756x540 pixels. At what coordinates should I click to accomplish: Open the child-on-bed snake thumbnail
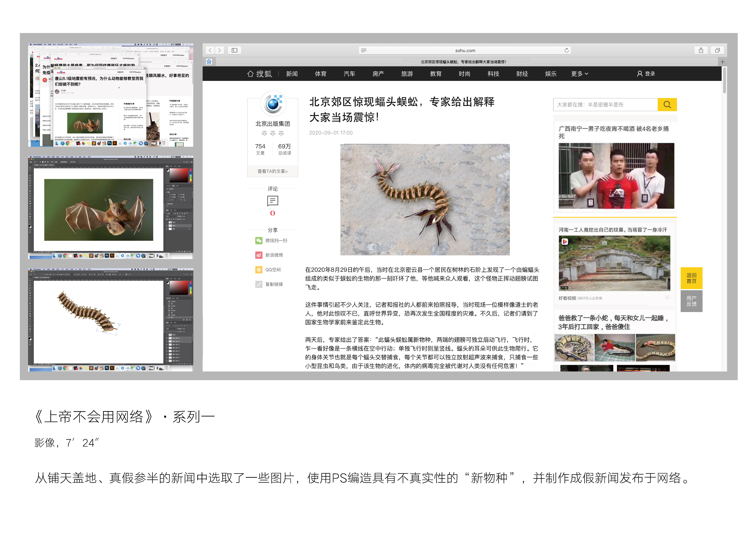click(615, 348)
